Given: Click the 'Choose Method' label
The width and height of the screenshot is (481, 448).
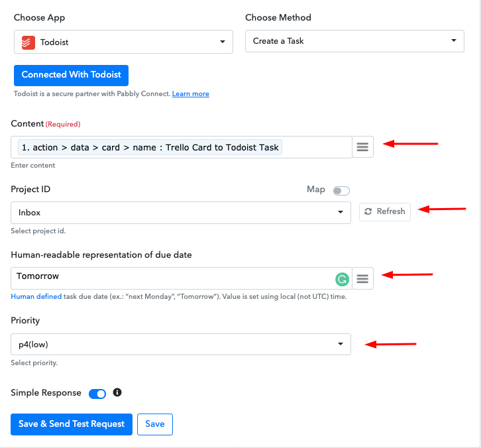Looking at the screenshot, I should coord(278,17).
